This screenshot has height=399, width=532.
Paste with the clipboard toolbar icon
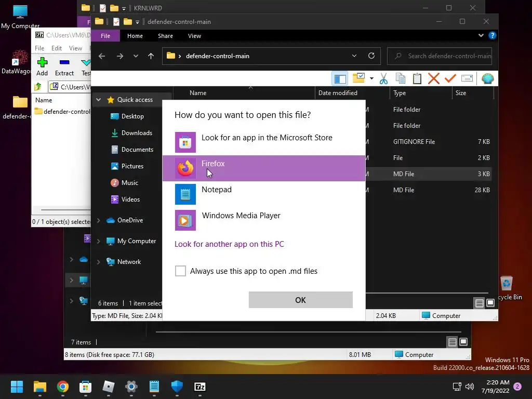pyautogui.click(x=417, y=79)
